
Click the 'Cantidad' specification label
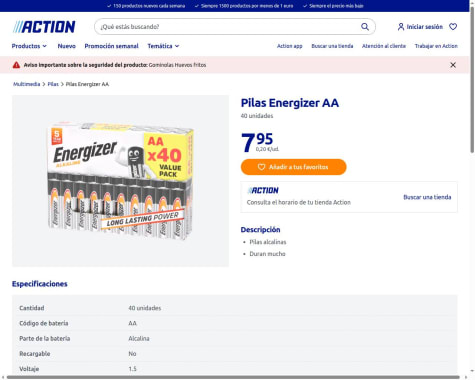[32, 308]
